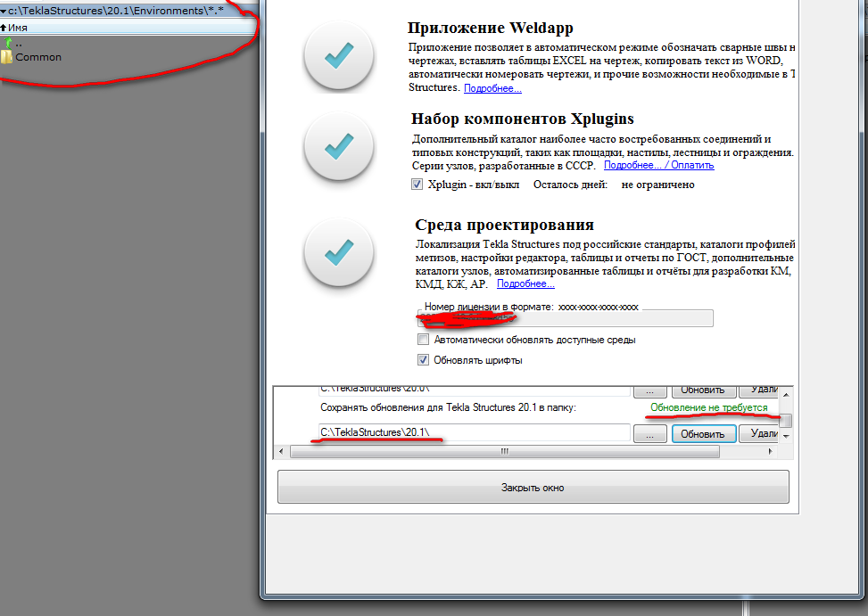Click the green 'Обновление не требуется' status text
Image resolution: width=868 pixels, height=616 pixels.
(x=709, y=407)
